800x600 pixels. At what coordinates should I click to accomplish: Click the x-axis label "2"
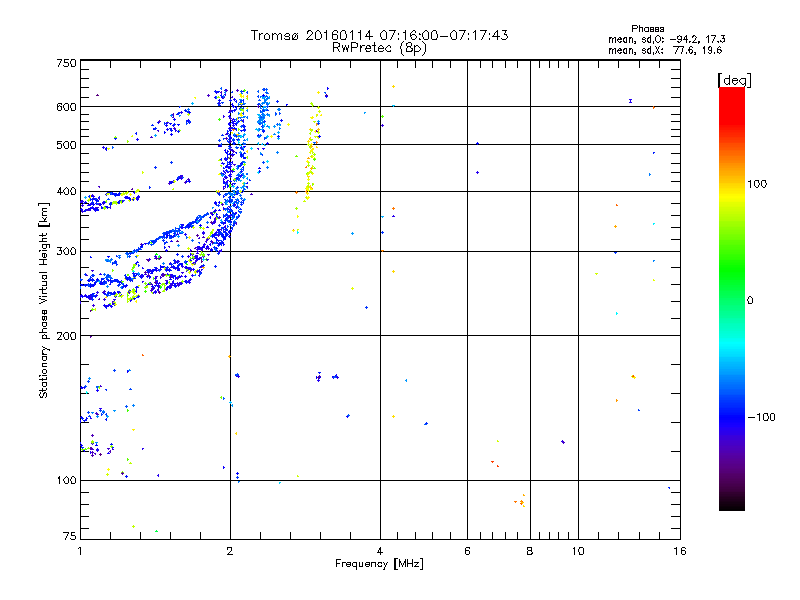pyautogui.click(x=230, y=551)
